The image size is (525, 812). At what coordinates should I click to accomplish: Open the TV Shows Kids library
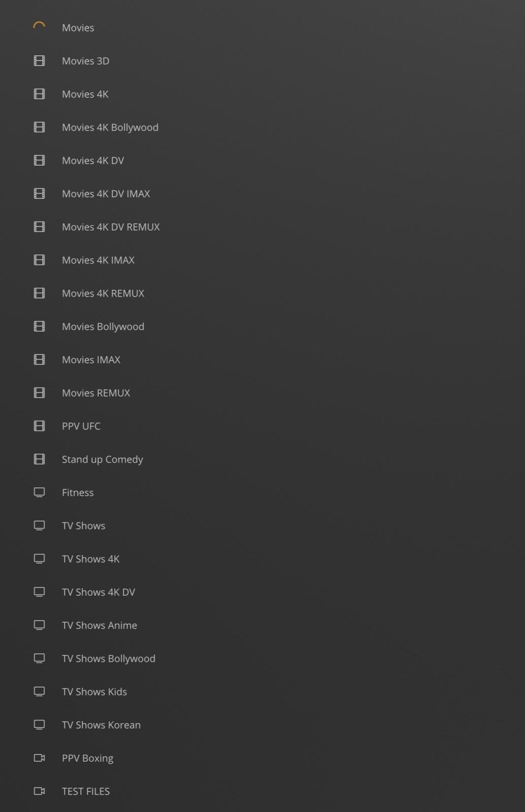pyautogui.click(x=94, y=692)
